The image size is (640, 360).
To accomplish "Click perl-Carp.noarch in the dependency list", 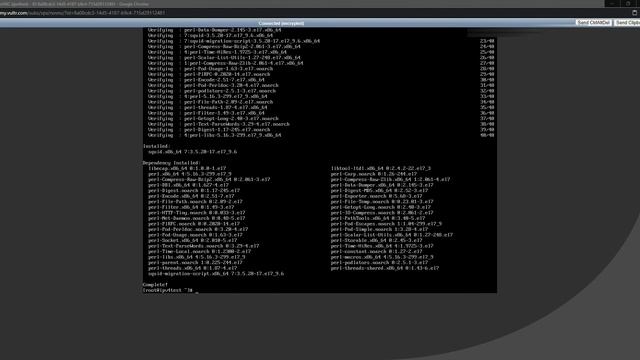I will coord(373,174).
